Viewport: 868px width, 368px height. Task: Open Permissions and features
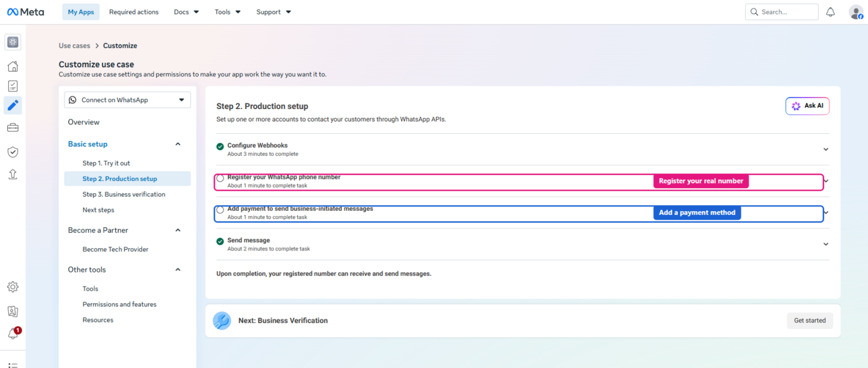pos(119,305)
